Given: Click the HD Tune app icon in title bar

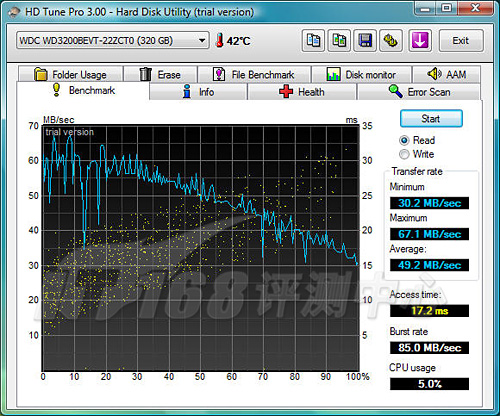Looking at the screenshot, I should (14, 12).
